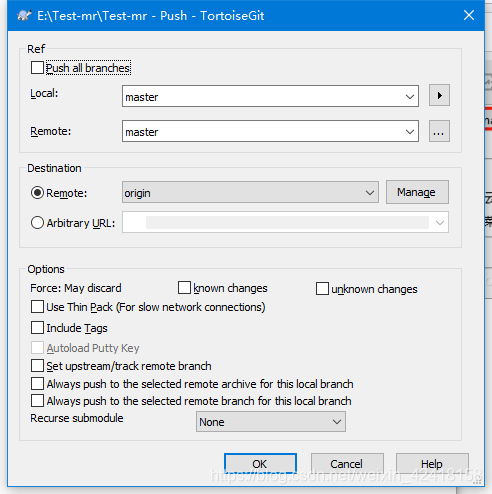This screenshot has height=494, width=492.
Task: Click the Manage remotes button
Action: point(417,192)
